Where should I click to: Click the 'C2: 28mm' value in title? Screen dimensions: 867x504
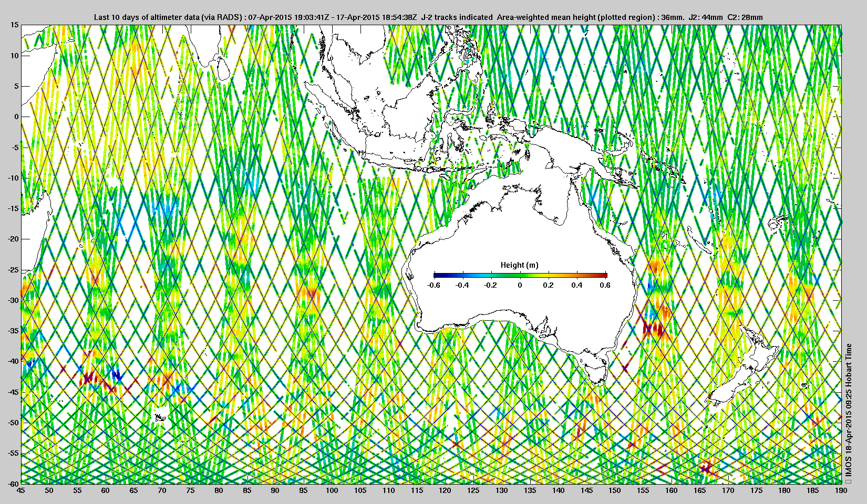[x=745, y=17]
